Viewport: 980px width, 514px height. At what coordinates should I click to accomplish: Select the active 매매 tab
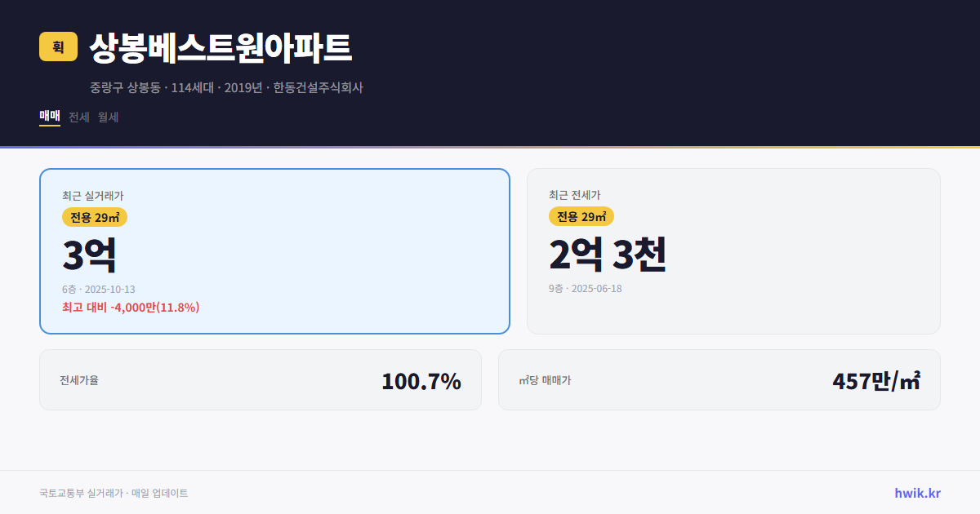[x=49, y=117]
